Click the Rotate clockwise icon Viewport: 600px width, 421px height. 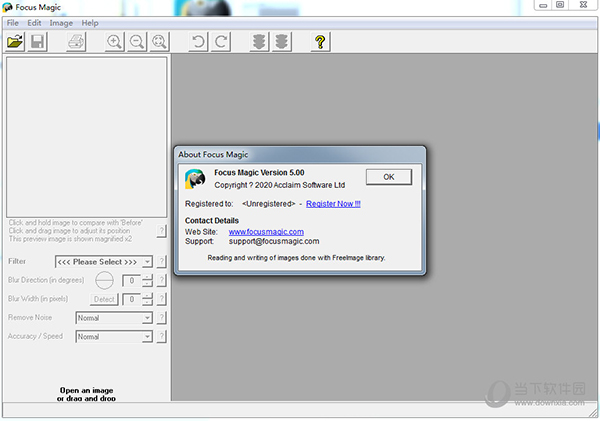(221, 41)
